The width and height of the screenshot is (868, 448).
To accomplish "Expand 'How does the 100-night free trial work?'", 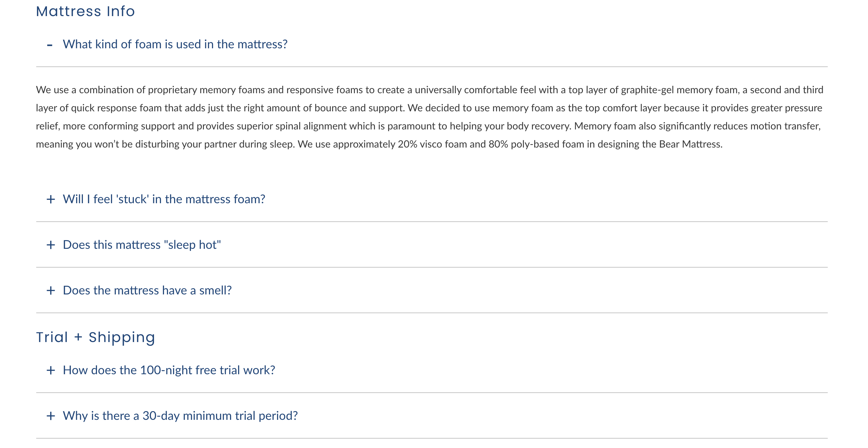I will [x=169, y=370].
